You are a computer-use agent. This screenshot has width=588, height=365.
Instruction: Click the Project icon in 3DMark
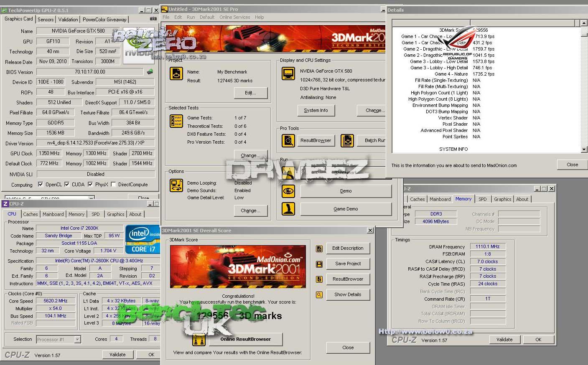click(x=176, y=74)
